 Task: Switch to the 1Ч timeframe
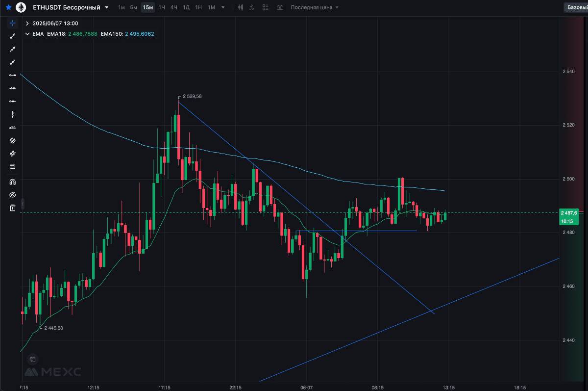(x=162, y=7)
